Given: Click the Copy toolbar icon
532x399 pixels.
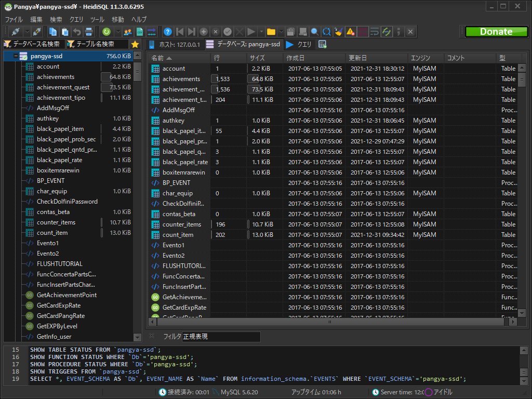Looking at the screenshot, I should coord(53,32).
